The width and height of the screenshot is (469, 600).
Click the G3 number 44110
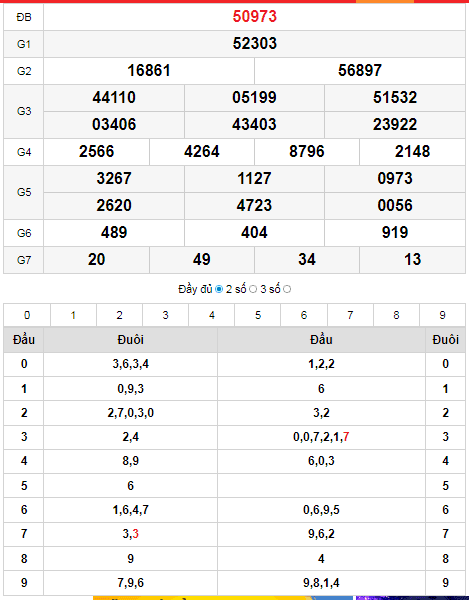pyautogui.click(x=114, y=98)
